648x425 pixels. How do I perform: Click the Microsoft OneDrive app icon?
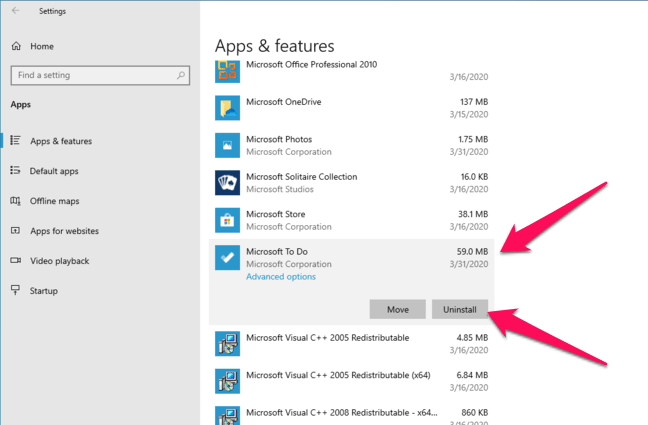click(227, 108)
